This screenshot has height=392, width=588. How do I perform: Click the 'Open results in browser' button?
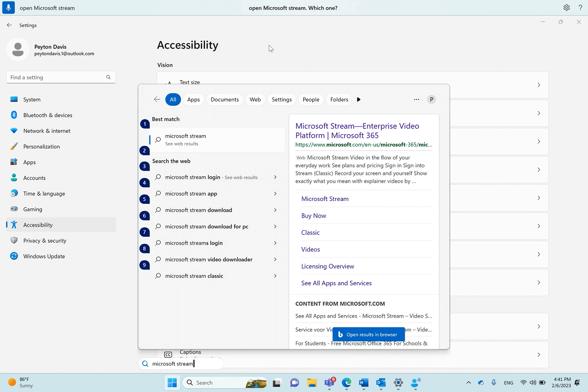coord(368,334)
